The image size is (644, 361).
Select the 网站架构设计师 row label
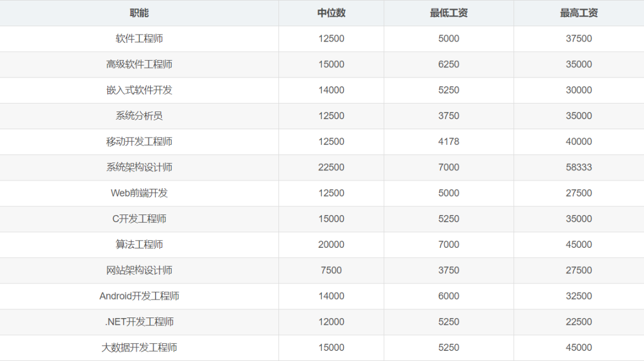(139, 270)
